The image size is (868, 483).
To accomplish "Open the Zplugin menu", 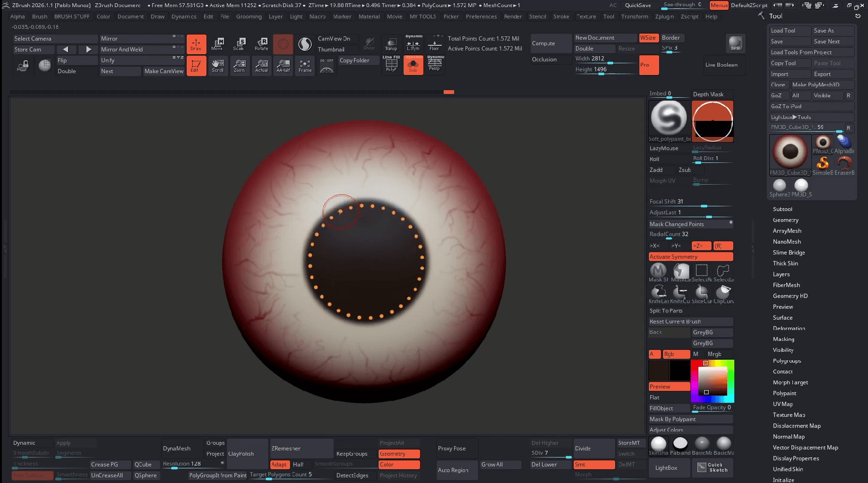I will [x=664, y=17].
